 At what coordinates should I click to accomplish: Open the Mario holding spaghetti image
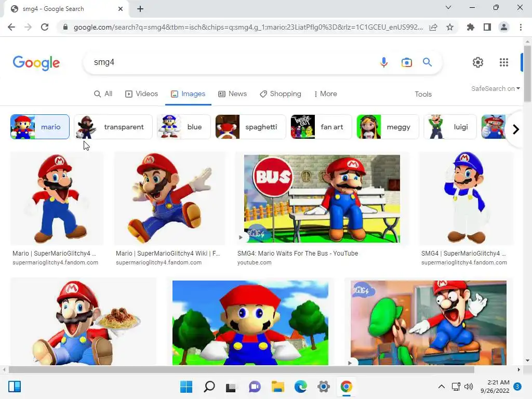(83, 322)
